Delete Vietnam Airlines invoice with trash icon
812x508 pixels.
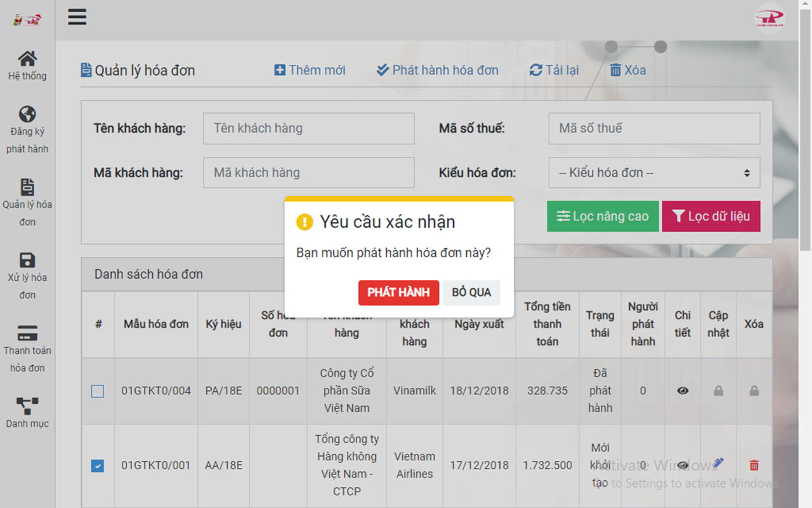pyautogui.click(x=754, y=465)
